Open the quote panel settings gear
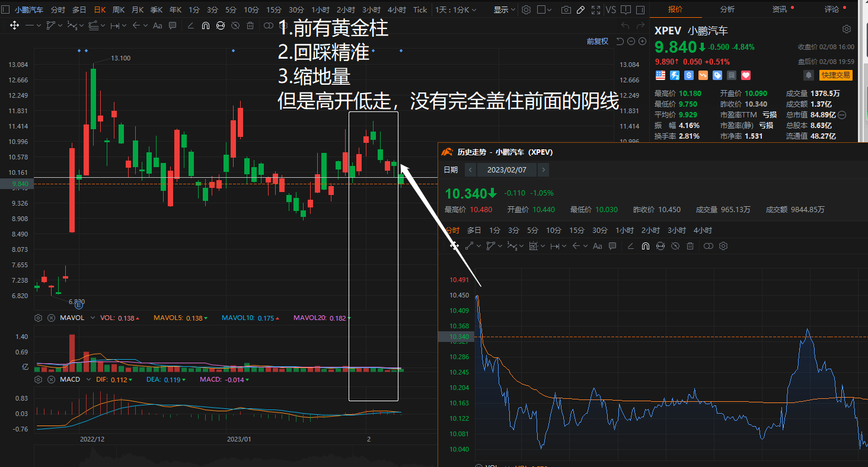Image resolution: width=868 pixels, height=467 pixels. pyautogui.click(x=847, y=30)
